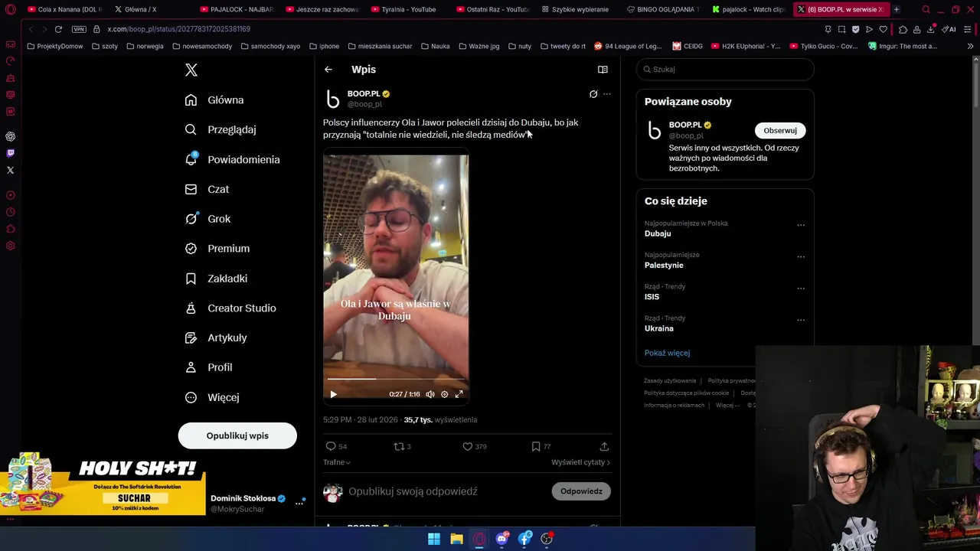Click the address bar URL

[x=178, y=29]
